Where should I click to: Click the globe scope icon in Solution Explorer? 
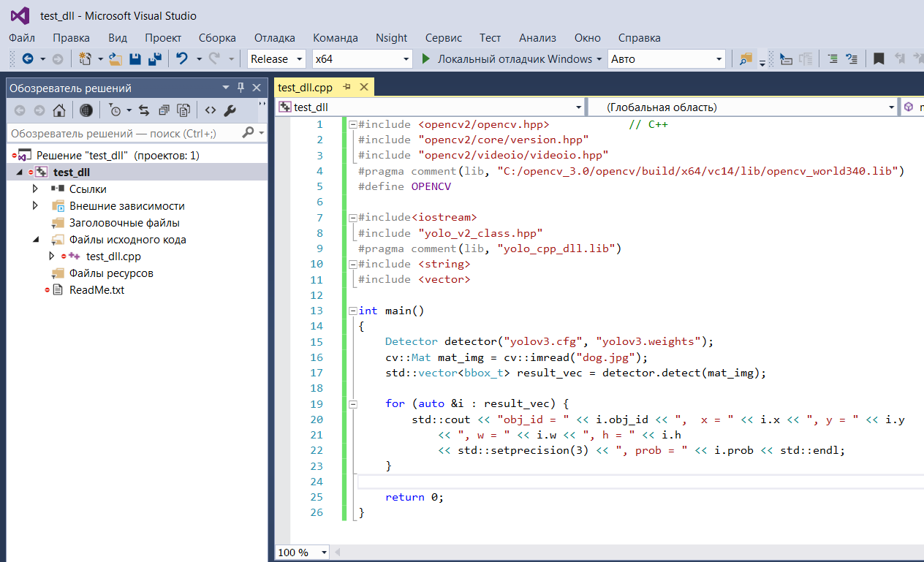pyautogui.click(x=86, y=110)
